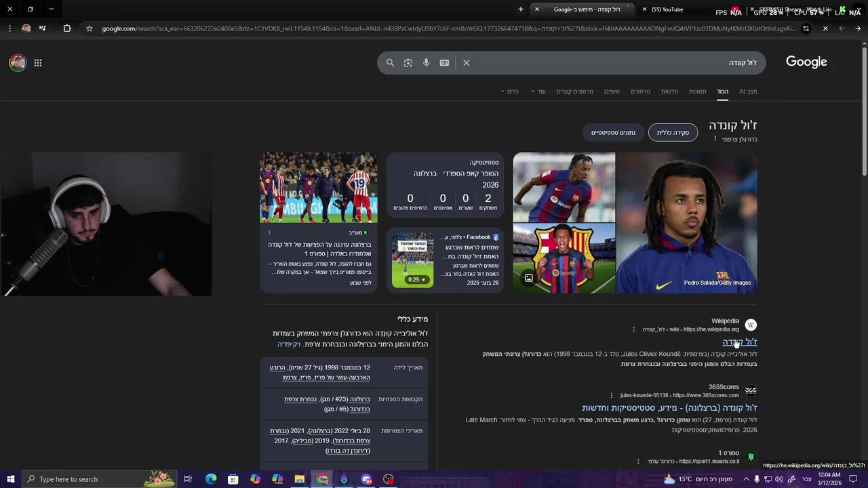Image resolution: width=868 pixels, height=488 pixels.
Task: Open Task View on the taskbar
Action: click(x=189, y=479)
